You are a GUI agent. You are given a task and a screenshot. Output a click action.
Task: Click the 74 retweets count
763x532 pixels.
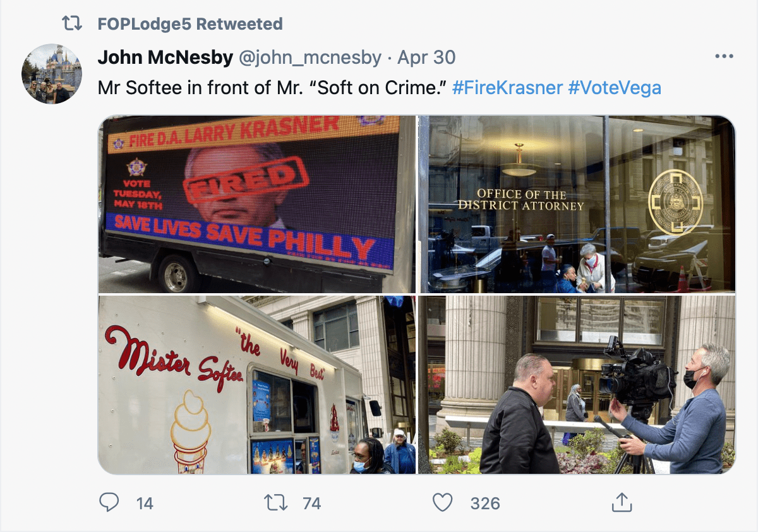(x=312, y=503)
